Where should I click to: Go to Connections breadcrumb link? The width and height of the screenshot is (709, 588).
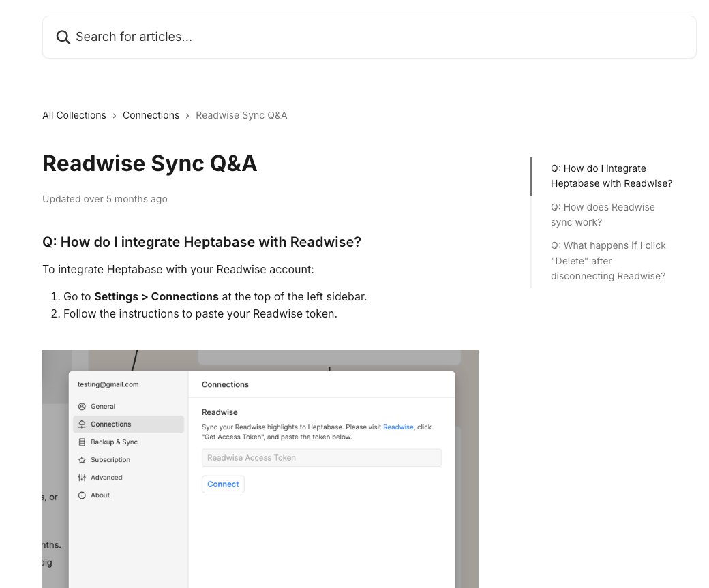point(151,115)
